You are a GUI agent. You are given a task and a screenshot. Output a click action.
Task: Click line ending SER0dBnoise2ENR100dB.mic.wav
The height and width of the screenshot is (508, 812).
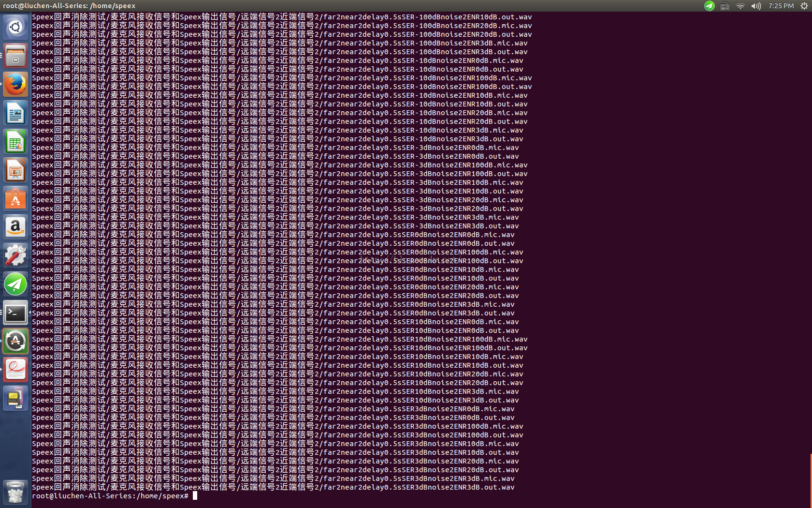coord(277,252)
